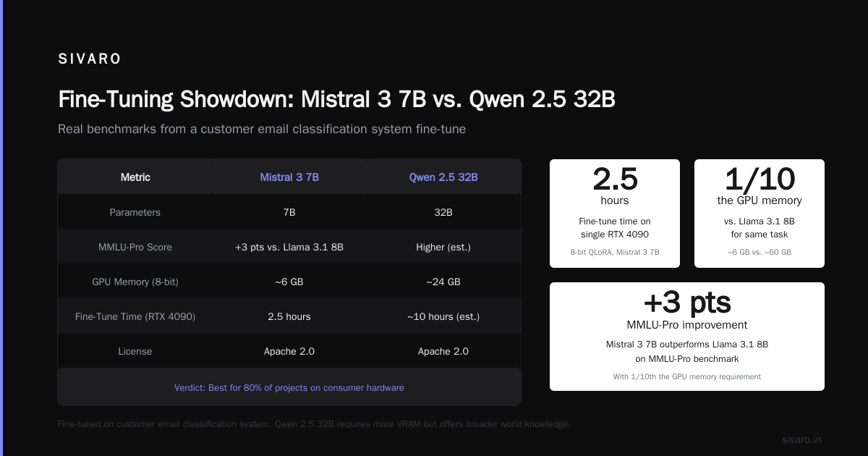Open the 1/10 GPU memory stat card
The width and height of the screenshot is (868, 456).
pos(759,214)
